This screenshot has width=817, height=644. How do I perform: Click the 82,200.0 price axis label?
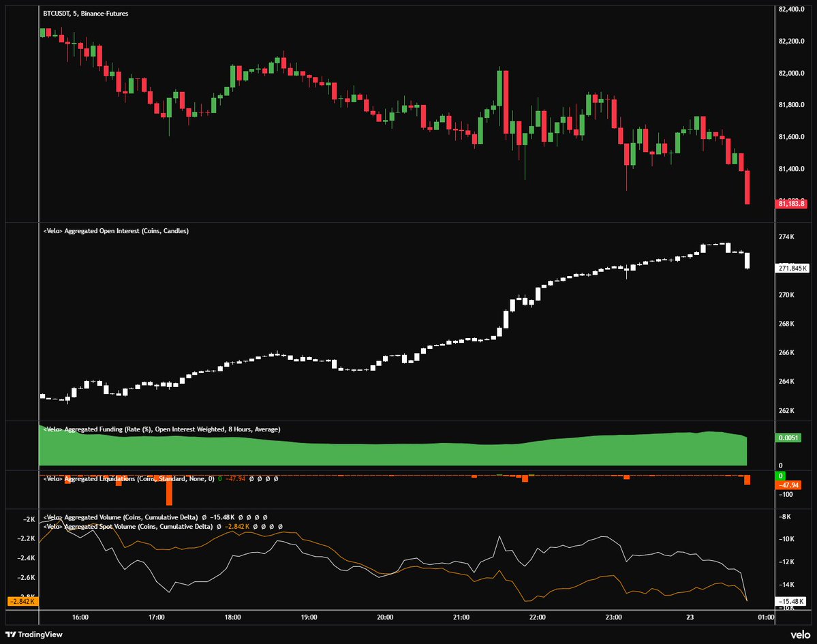click(792, 41)
